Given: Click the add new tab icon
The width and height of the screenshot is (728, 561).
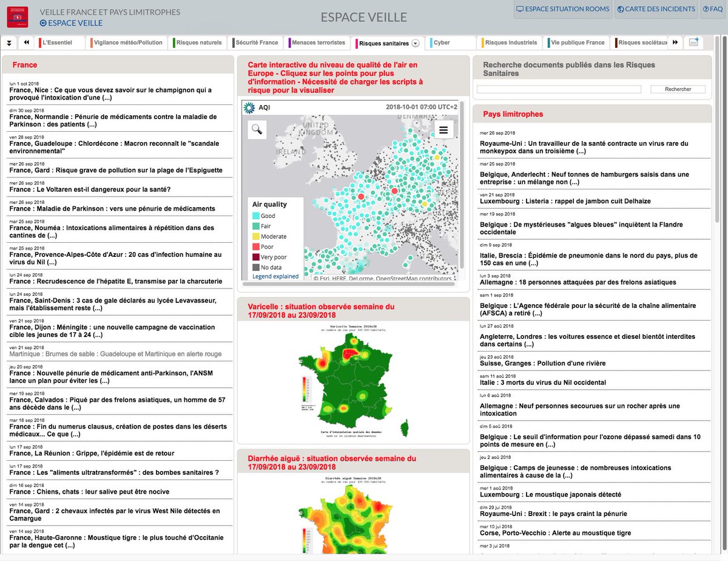Looking at the screenshot, I should (x=693, y=43).
